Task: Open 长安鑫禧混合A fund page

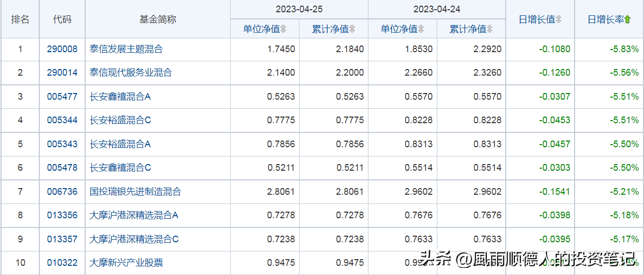Action: point(120,97)
